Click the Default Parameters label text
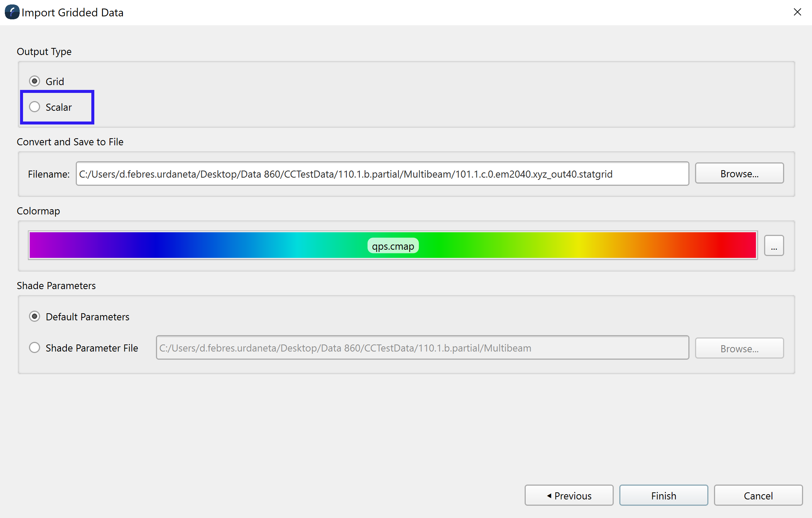This screenshot has height=518, width=812. coord(88,317)
